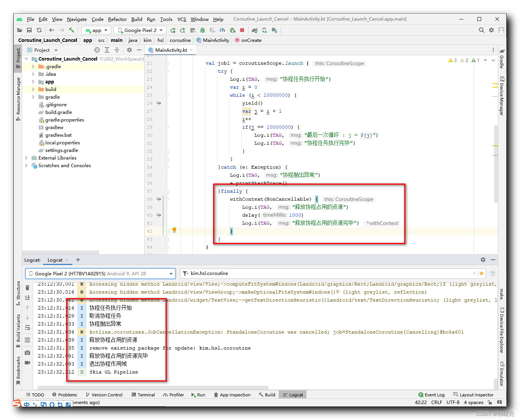The image size is (520, 420).
Task: Toggle the Gradle side panel tab
Action: [x=502, y=59]
